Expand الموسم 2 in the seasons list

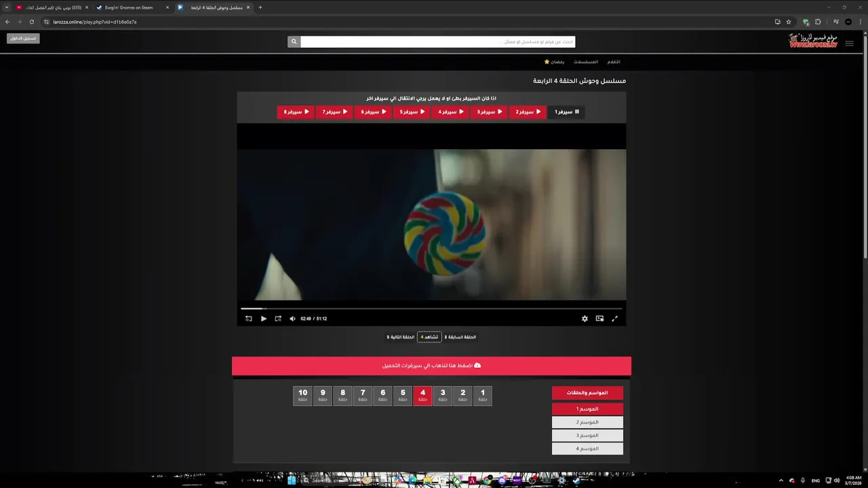pyautogui.click(x=587, y=422)
